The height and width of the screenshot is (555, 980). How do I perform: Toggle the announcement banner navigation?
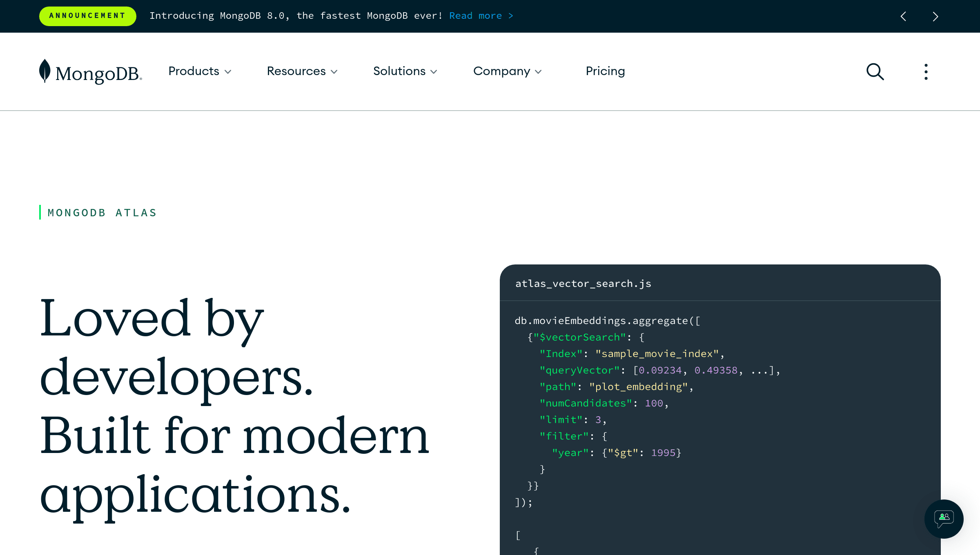[x=935, y=16]
